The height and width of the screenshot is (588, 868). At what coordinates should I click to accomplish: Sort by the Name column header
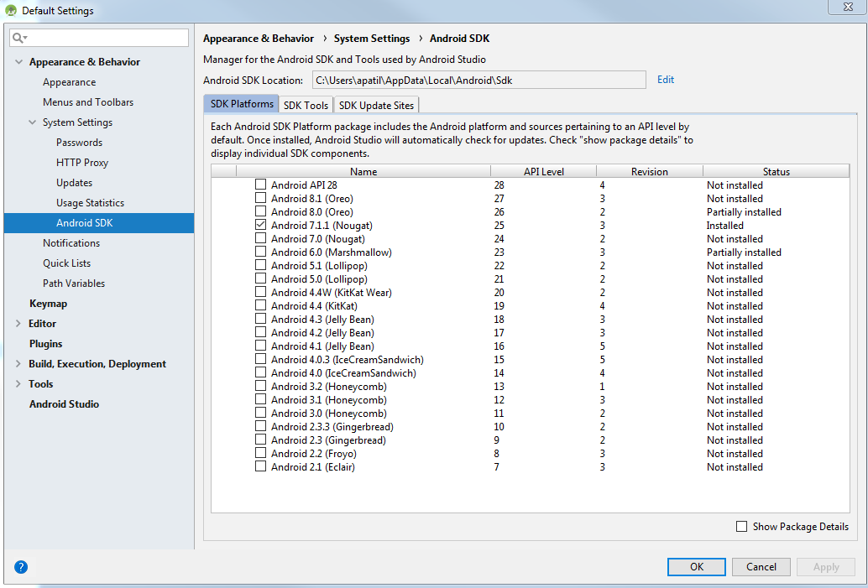pos(363,171)
